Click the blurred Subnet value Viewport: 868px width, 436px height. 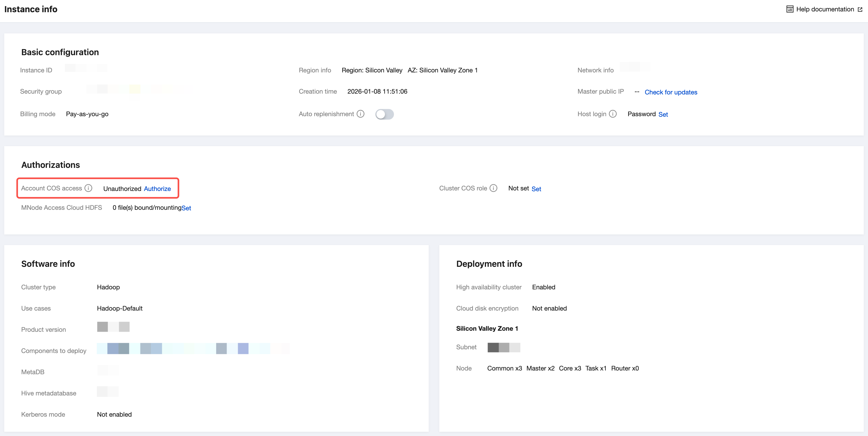(504, 347)
